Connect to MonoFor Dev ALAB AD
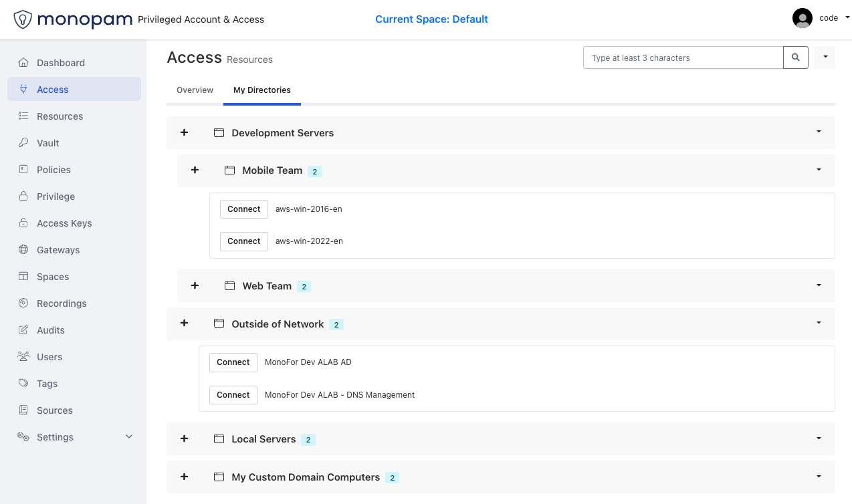852x504 pixels. click(x=233, y=362)
